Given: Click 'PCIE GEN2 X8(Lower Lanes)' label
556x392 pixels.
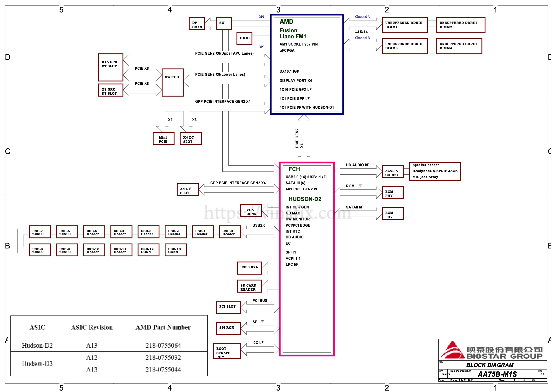Looking at the screenshot, I should tap(220, 75).
